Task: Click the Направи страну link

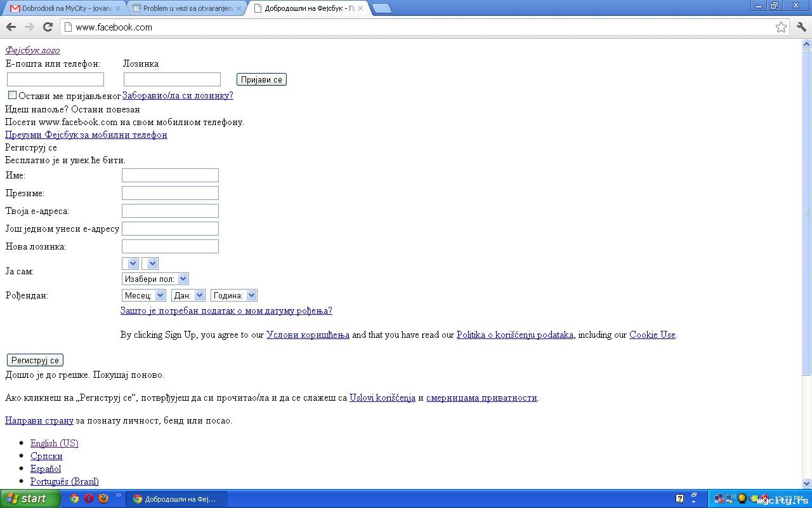Action: point(39,420)
